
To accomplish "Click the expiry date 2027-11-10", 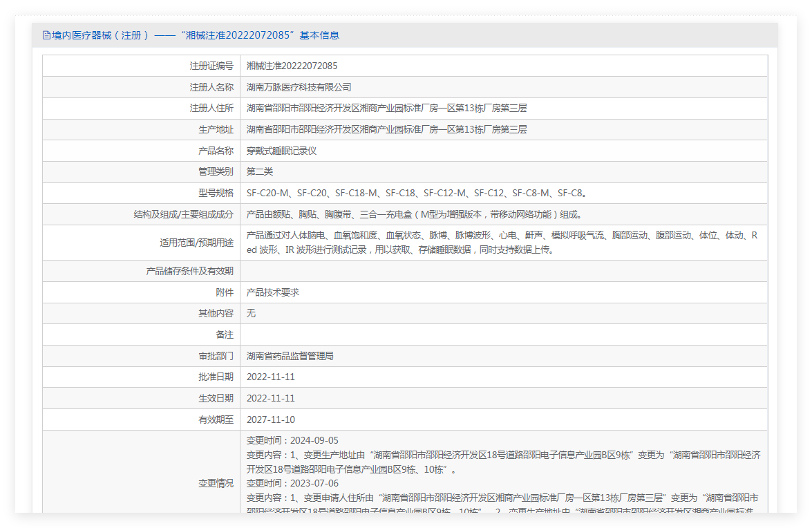I will 271,419.
